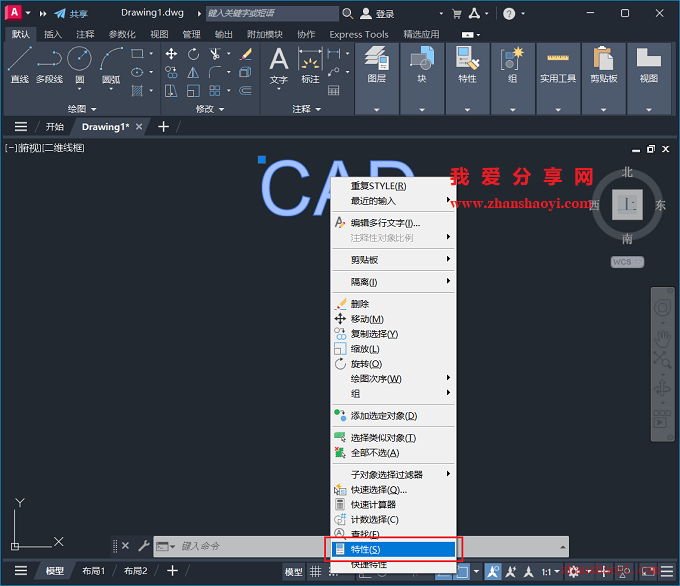Select the Circle (圆) tool
The width and height of the screenshot is (680, 586).
[79, 64]
